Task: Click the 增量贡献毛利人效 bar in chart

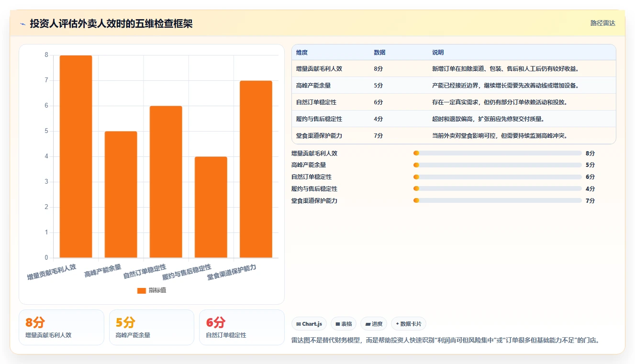Action: pyautogui.click(x=76, y=156)
